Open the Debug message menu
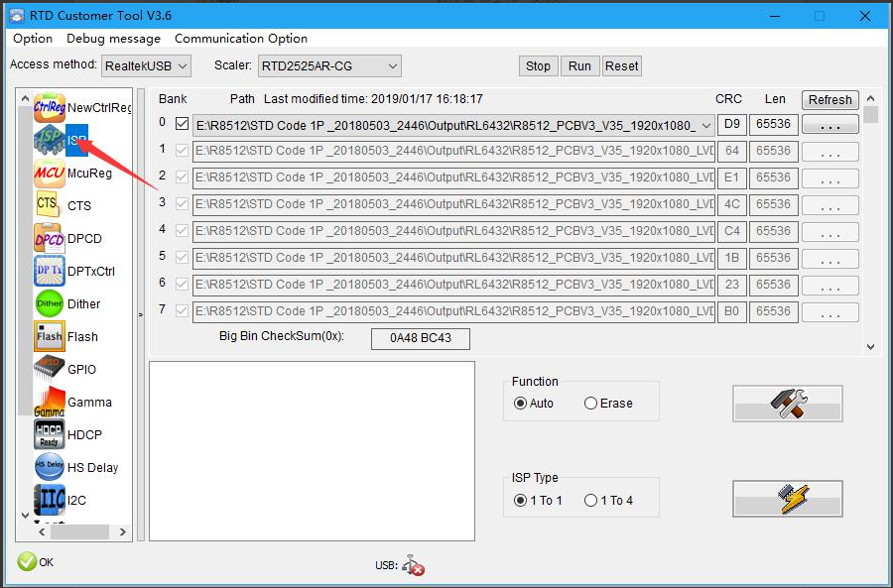Screen dimensions: 893x588 (x=113, y=38)
